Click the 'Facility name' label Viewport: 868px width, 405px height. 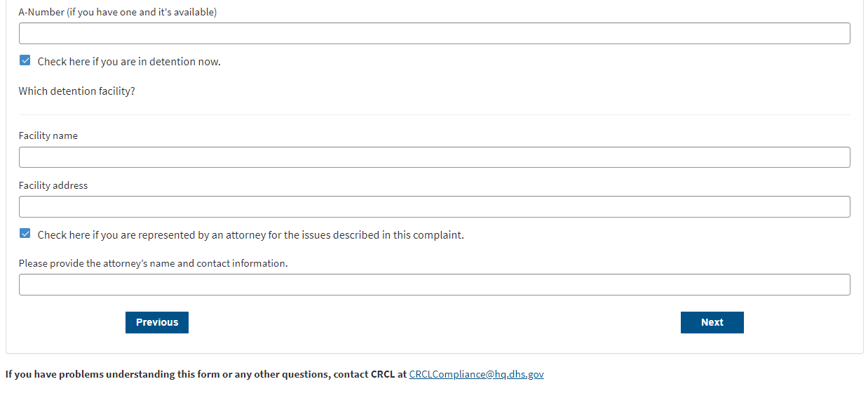[48, 135]
